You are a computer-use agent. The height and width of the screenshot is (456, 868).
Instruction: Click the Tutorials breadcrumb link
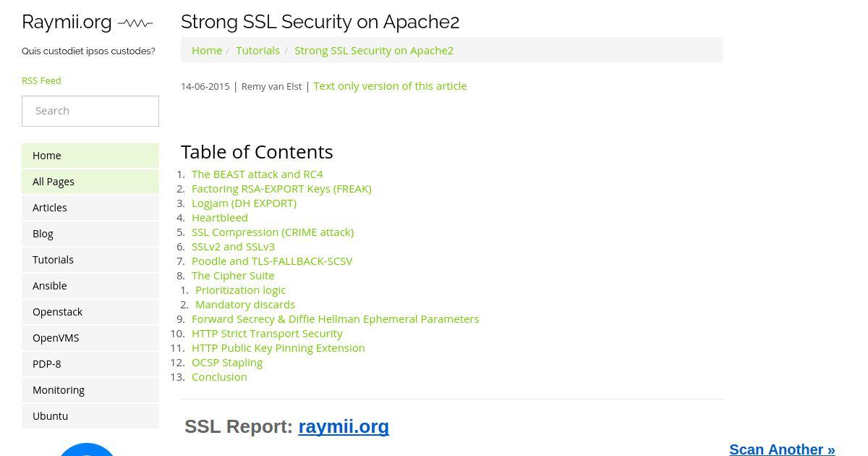pyautogui.click(x=258, y=50)
